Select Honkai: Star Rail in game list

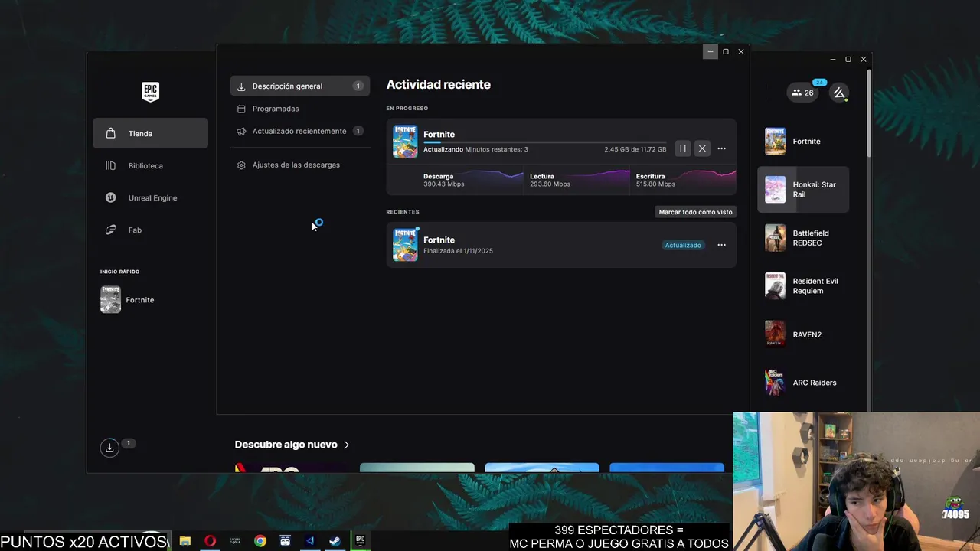pos(803,189)
